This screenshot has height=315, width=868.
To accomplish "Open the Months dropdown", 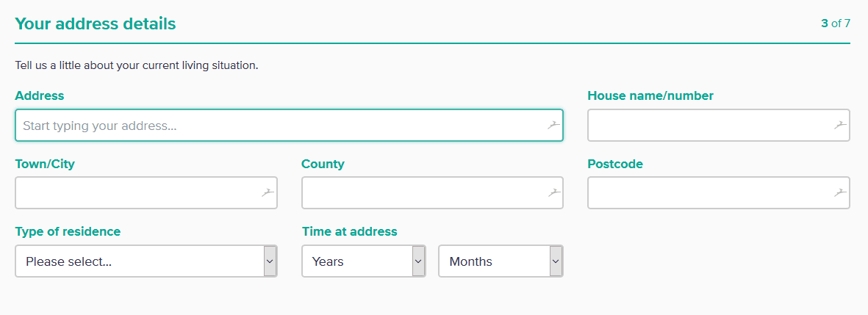I will [501, 261].
